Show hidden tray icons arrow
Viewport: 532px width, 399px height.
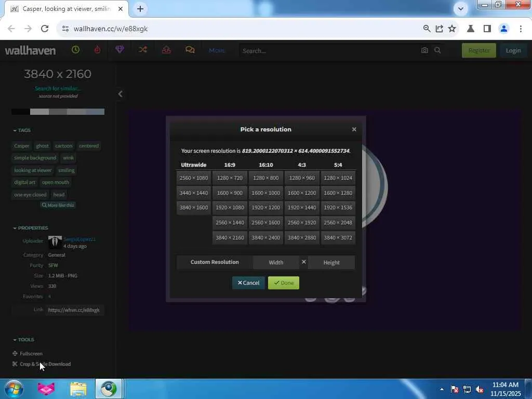[442, 390]
